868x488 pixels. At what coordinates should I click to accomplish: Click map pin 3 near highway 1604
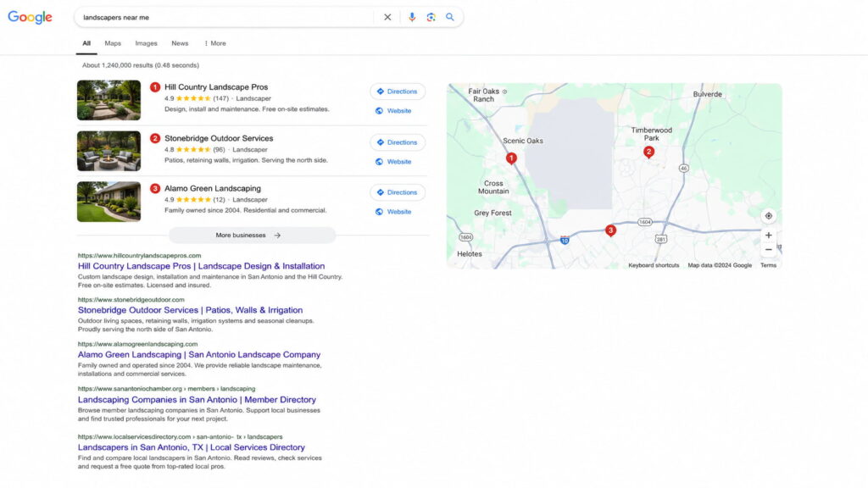(x=610, y=230)
